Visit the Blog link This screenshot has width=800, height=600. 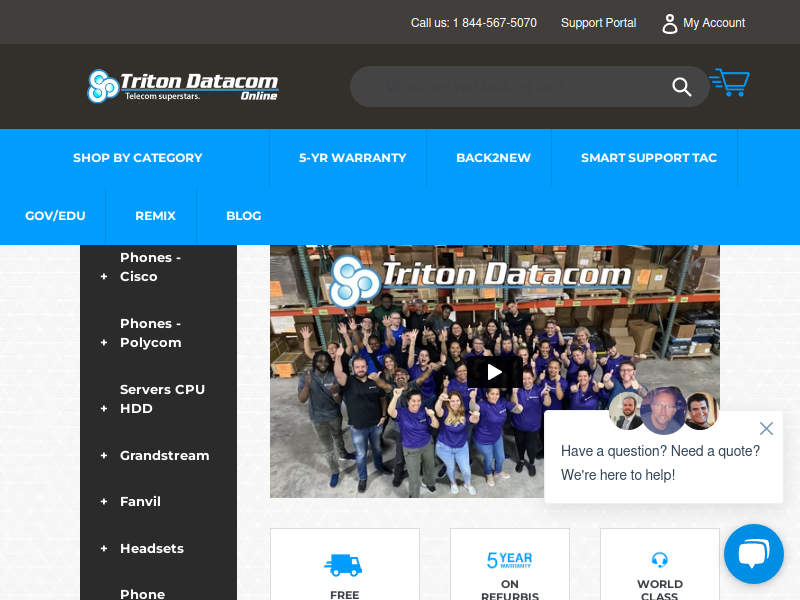(244, 216)
